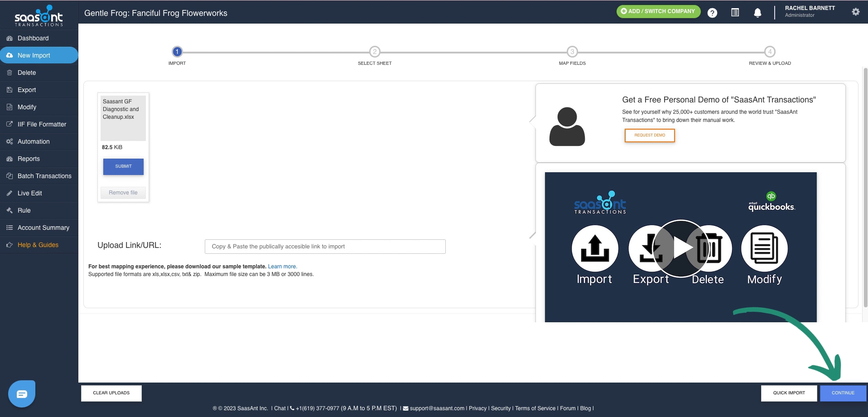Click the Delete trash icon in sidebar
The image size is (868, 417).
coord(10,73)
